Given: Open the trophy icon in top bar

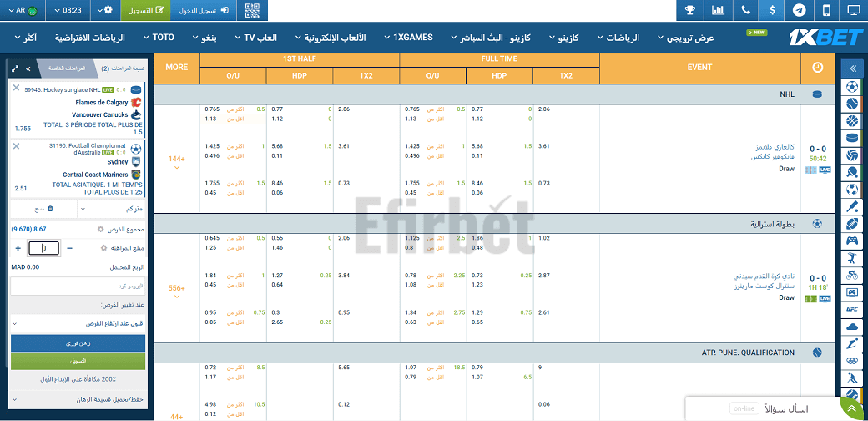Looking at the screenshot, I should (x=690, y=11).
